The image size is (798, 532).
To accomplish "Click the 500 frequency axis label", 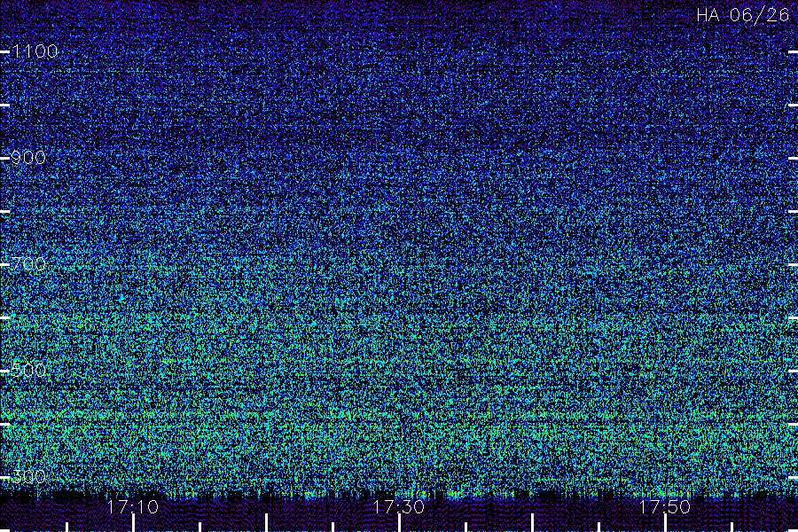I will coord(28,370).
